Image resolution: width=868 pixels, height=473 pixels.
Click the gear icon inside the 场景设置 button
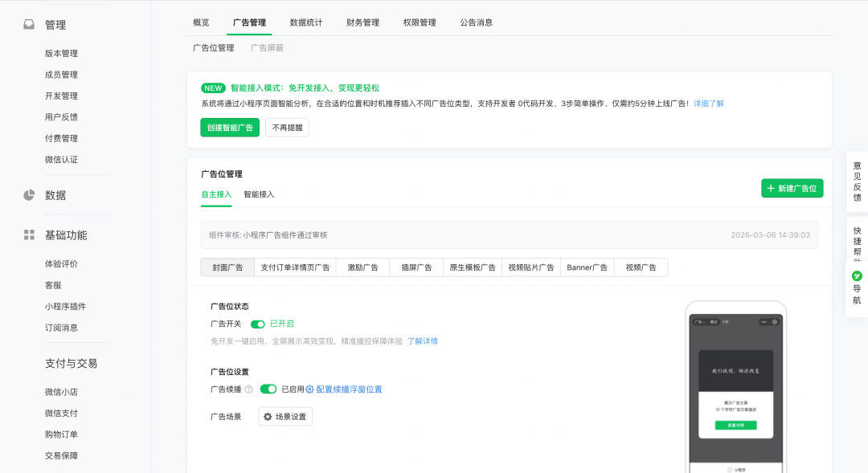coord(268,417)
